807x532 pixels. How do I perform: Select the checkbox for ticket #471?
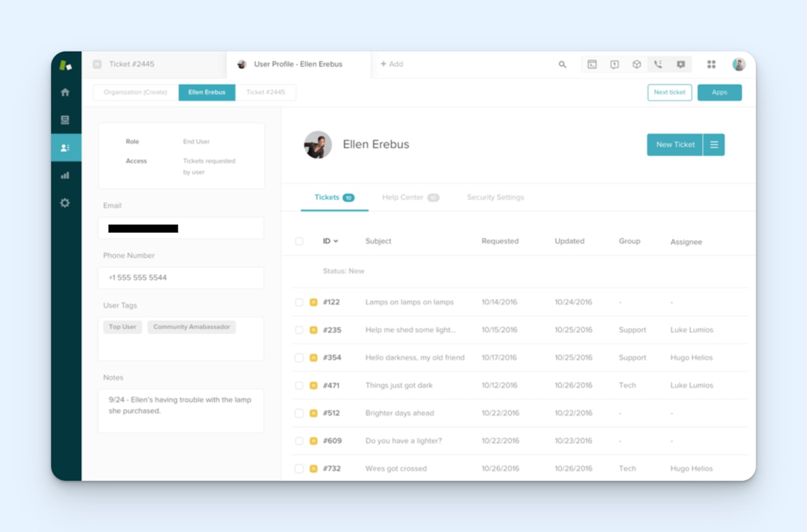(299, 386)
